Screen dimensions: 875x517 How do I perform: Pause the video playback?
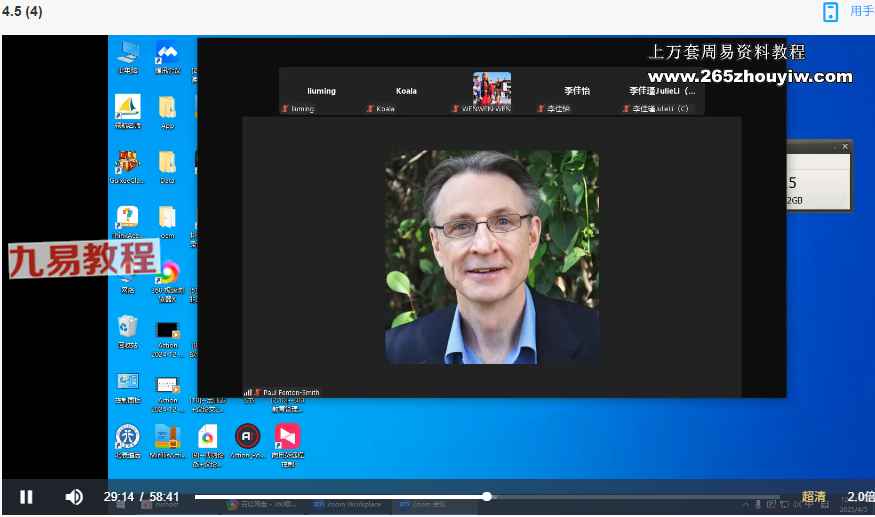click(x=26, y=497)
